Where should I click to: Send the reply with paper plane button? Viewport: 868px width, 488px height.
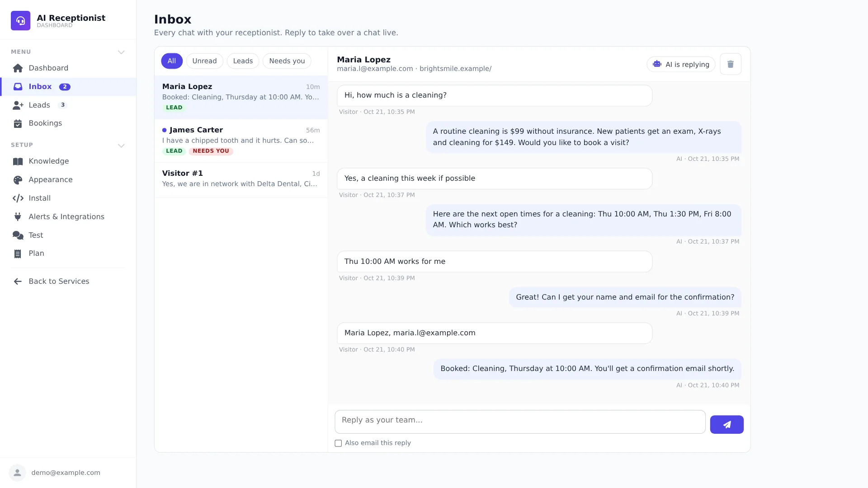(726, 425)
